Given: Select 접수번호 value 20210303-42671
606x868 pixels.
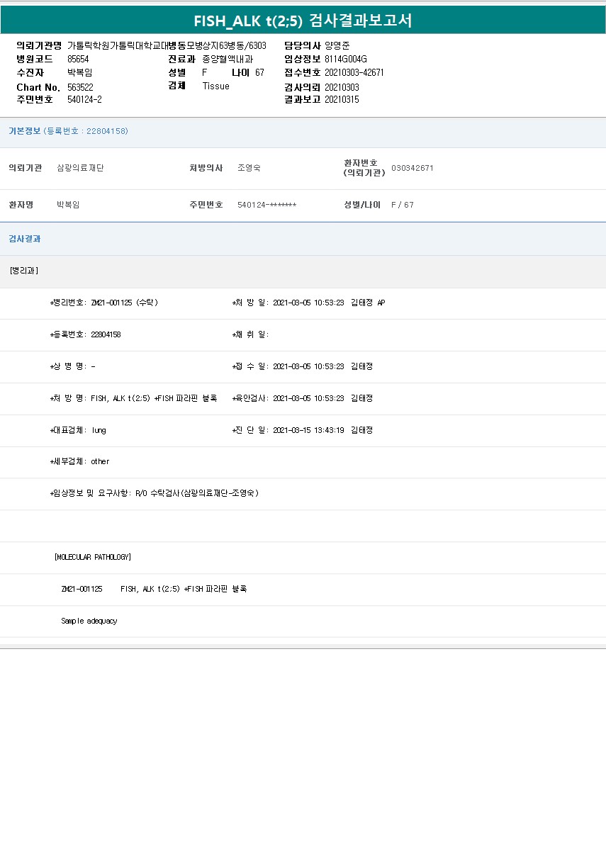Looking at the screenshot, I should point(354,72).
